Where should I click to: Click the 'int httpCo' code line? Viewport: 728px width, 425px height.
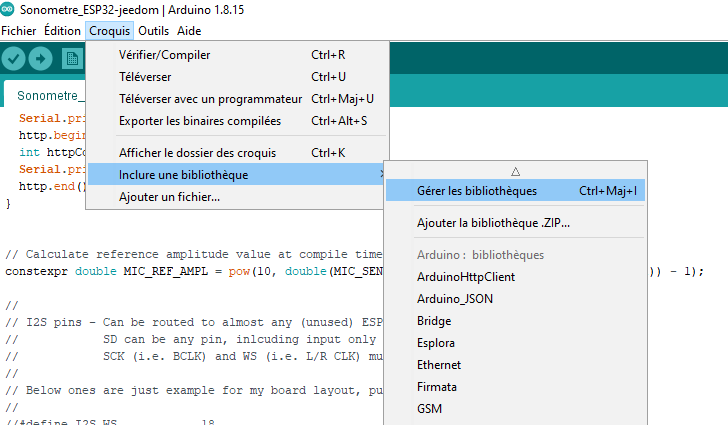[52, 152]
